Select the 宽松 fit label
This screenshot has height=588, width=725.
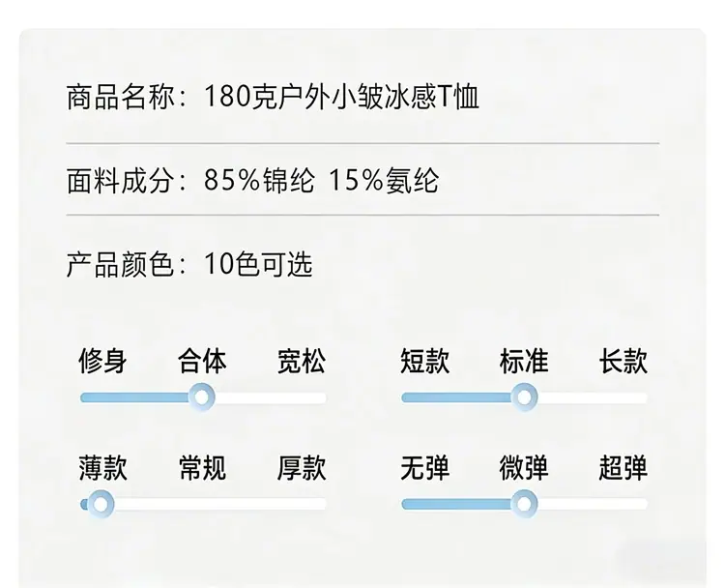tap(302, 361)
